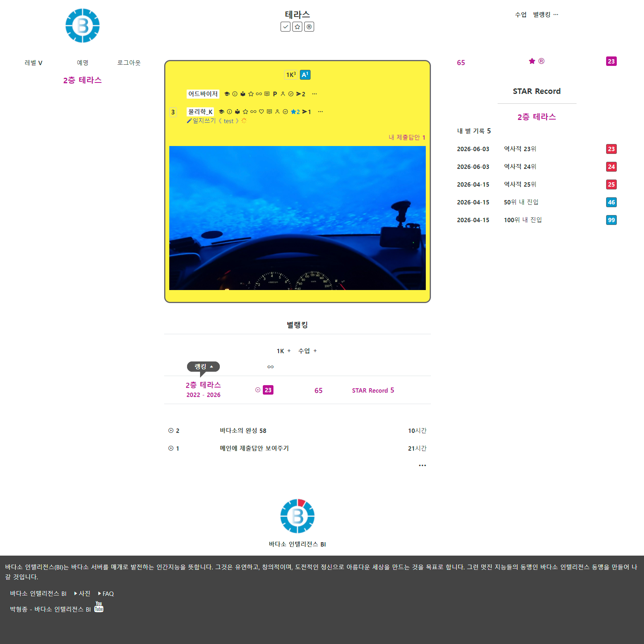Open the Badaso logo at top left

coord(82,26)
